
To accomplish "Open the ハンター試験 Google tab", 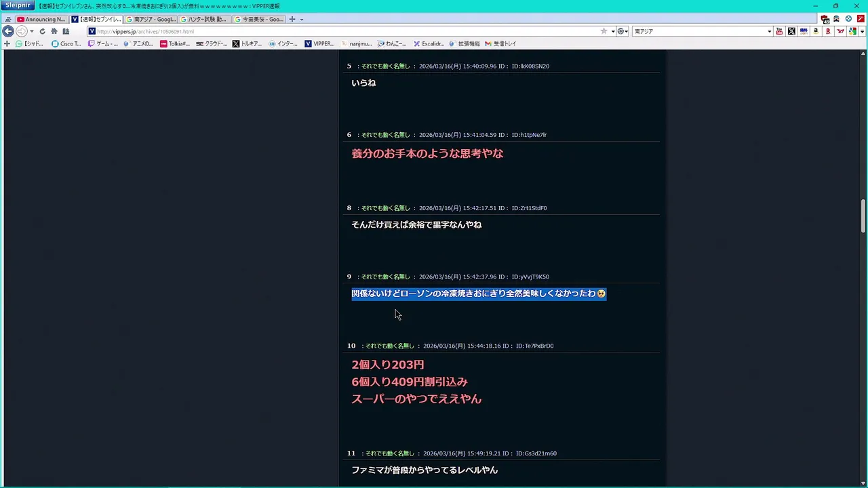I will click(x=205, y=19).
